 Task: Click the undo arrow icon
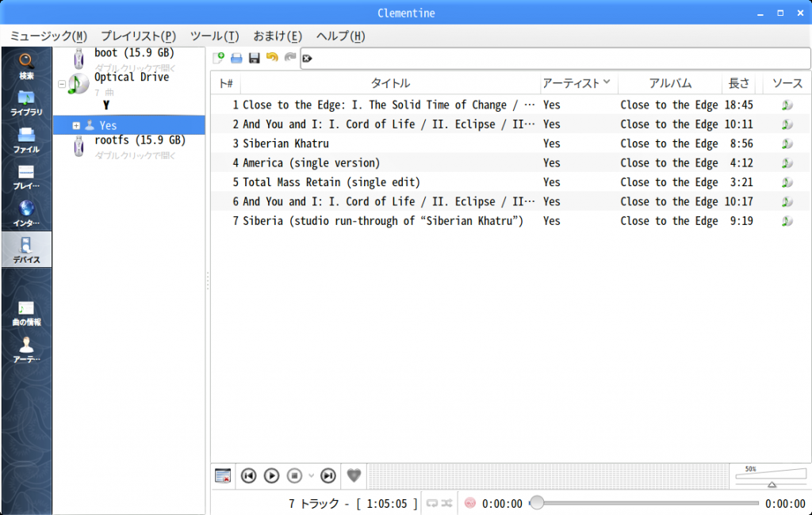coord(272,58)
